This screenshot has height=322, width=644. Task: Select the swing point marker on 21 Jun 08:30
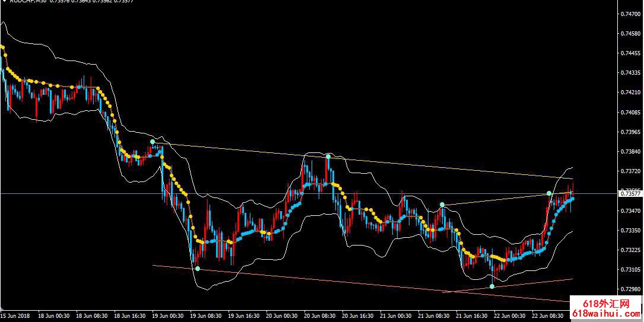coord(442,204)
